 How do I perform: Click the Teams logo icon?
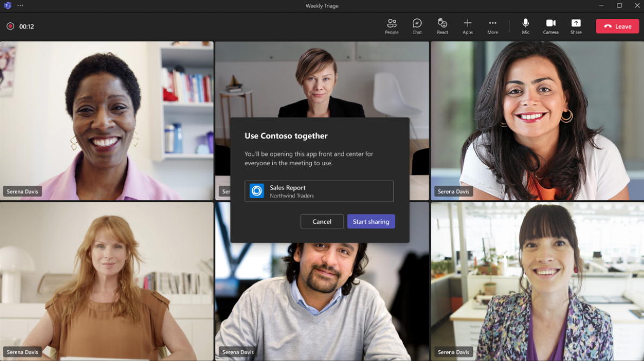coord(8,5)
